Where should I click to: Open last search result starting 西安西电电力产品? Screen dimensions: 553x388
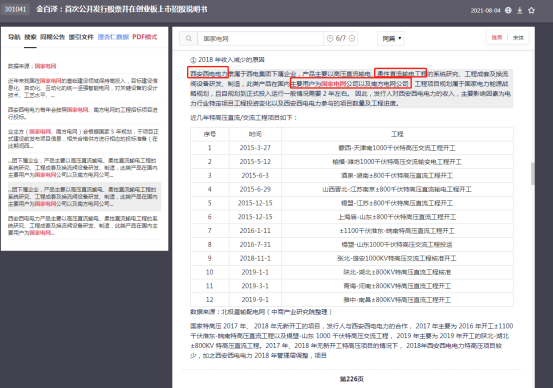pyautogui.click(x=83, y=225)
